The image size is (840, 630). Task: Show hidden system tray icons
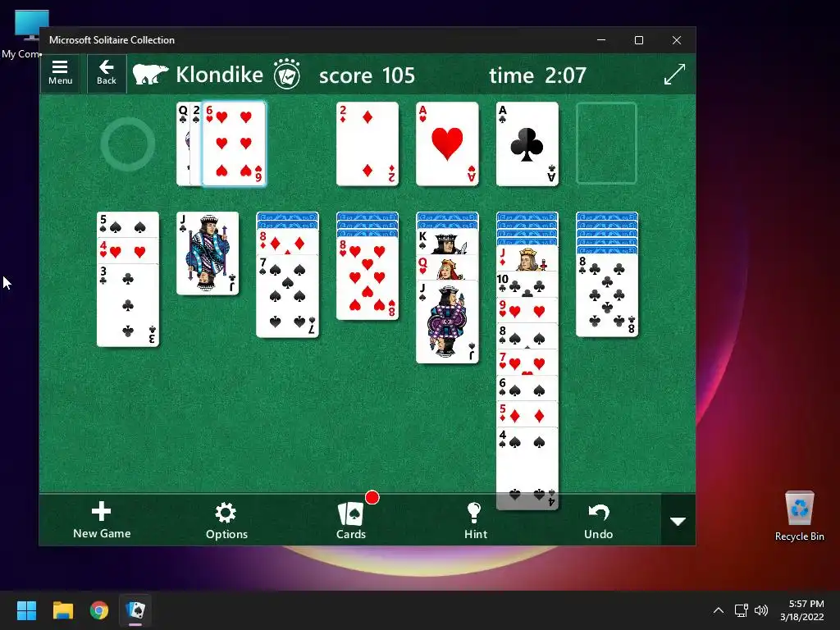719,610
